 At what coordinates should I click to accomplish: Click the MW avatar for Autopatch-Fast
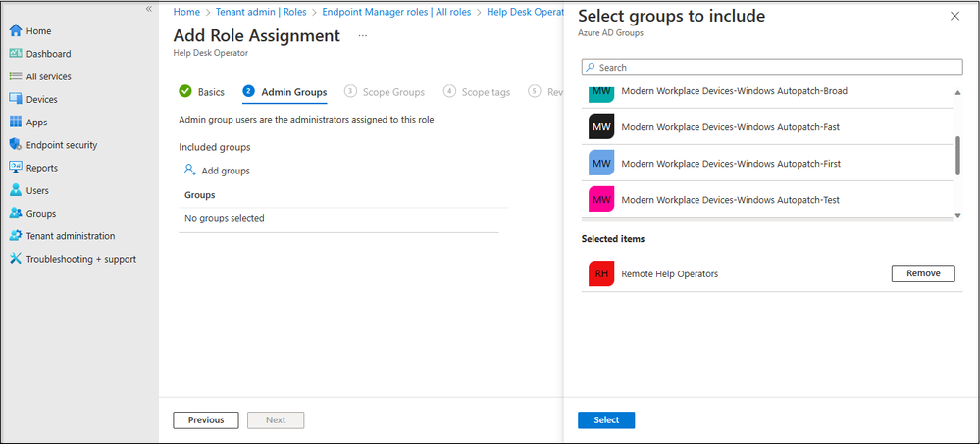[x=601, y=126]
